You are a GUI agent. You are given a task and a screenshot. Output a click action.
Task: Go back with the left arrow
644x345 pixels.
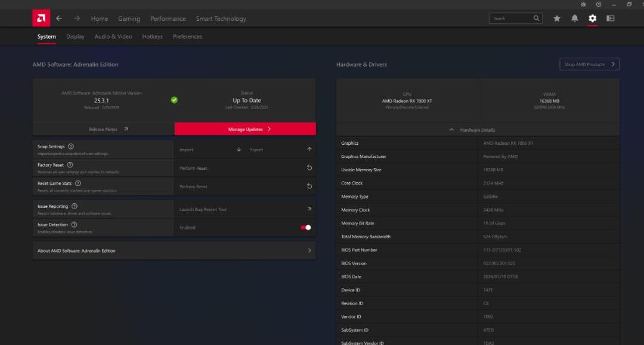pyautogui.click(x=58, y=18)
